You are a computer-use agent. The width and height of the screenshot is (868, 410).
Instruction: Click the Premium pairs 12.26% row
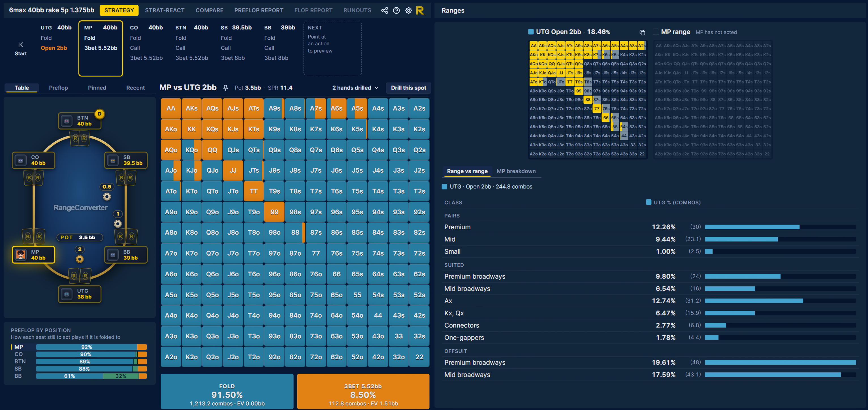(x=650, y=227)
